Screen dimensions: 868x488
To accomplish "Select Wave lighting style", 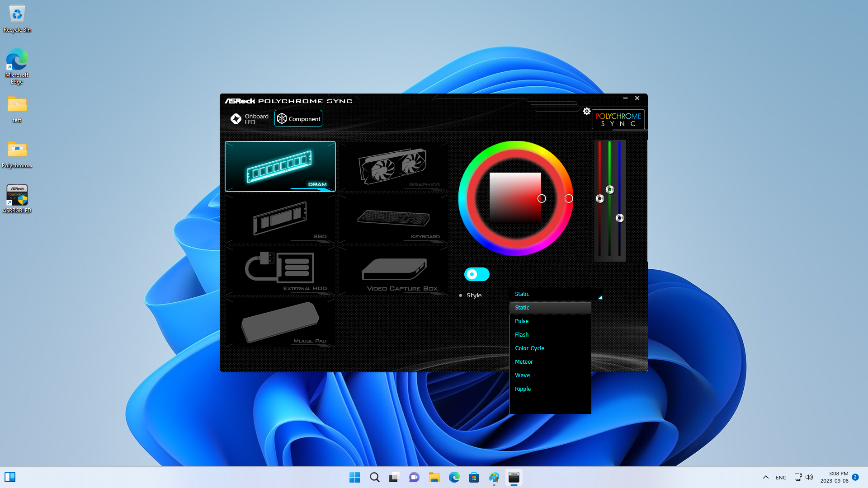I will pyautogui.click(x=522, y=375).
